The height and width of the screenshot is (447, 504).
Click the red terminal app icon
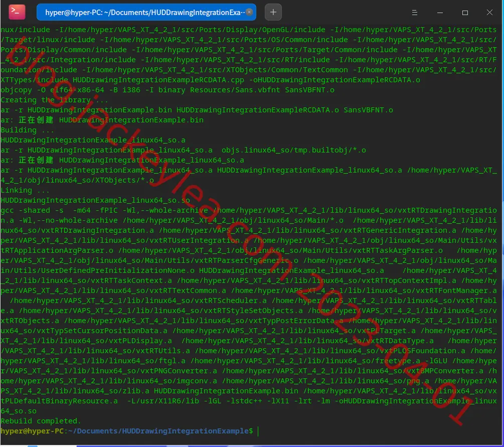pos(17,12)
